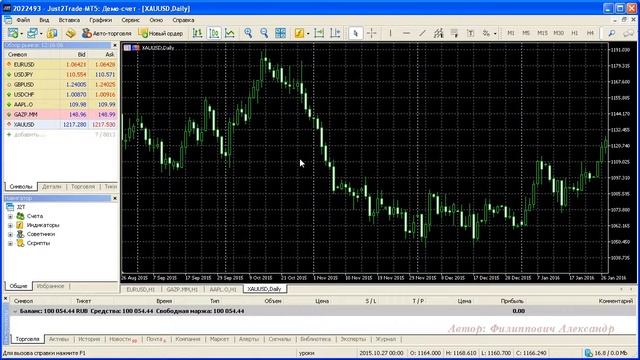Open the Журнал tab in Toolbox
This screenshot has width=640, height=360.
click(x=386, y=339)
